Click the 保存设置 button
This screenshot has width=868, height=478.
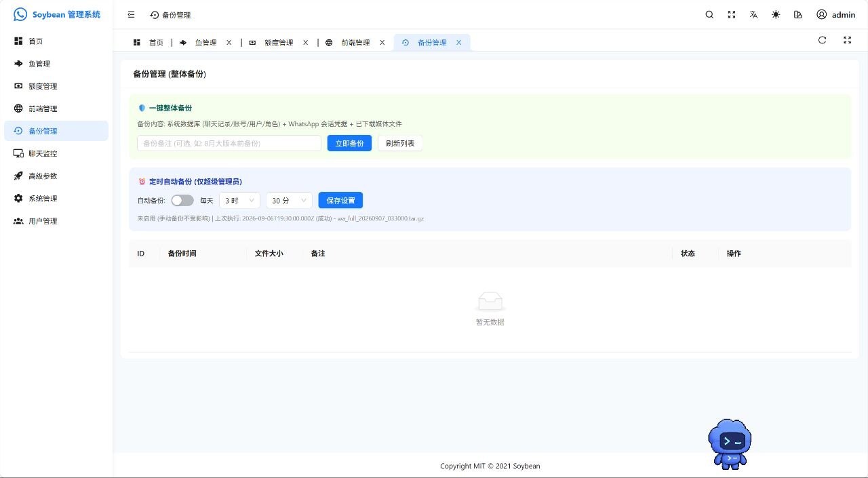tap(340, 201)
